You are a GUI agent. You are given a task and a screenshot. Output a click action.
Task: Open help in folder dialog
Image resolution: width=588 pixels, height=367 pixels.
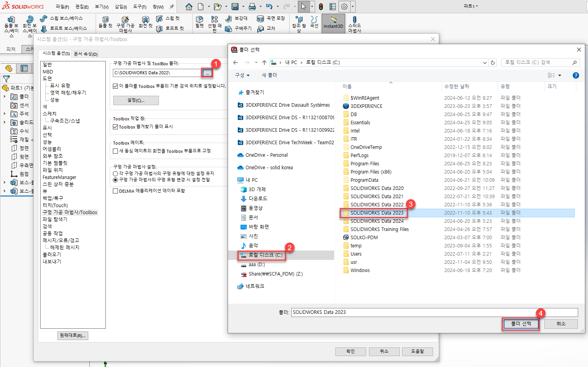[576, 75]
